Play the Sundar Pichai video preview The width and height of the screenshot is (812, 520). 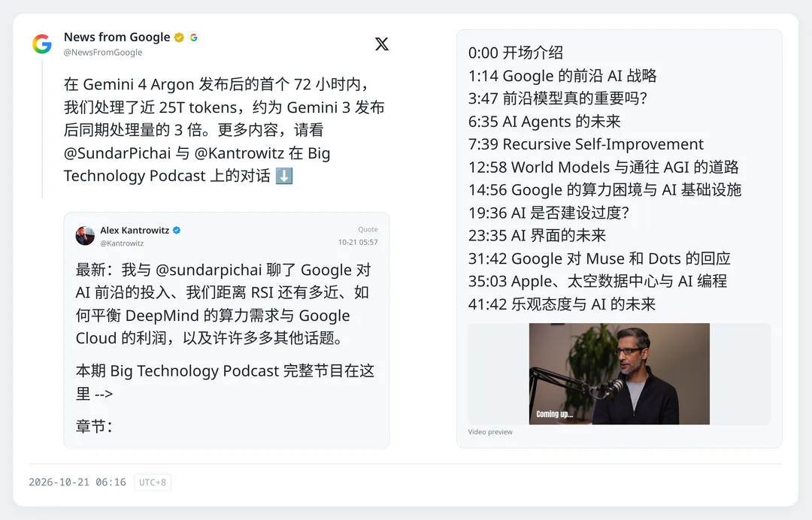pyautogui.click(x=620, y=373)
